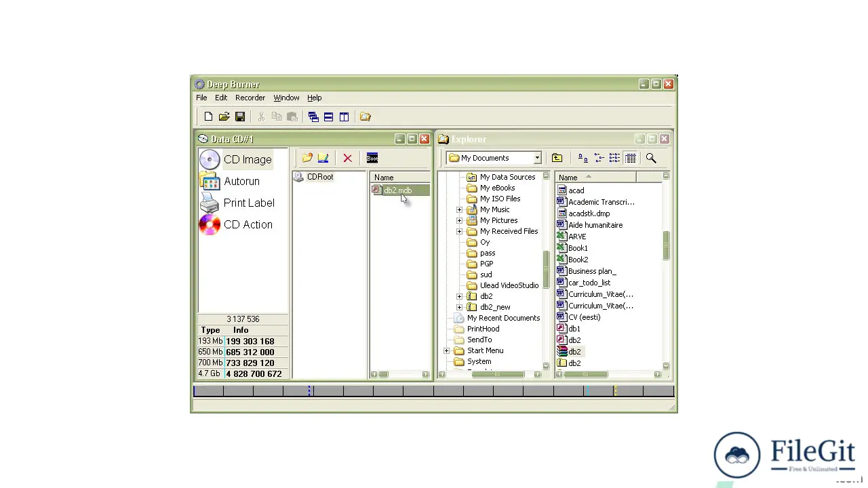The image size is (868, 488).
Task: Cascade windows using the toolbar icon
Action: pyautogui.click(x=313, y=117)
